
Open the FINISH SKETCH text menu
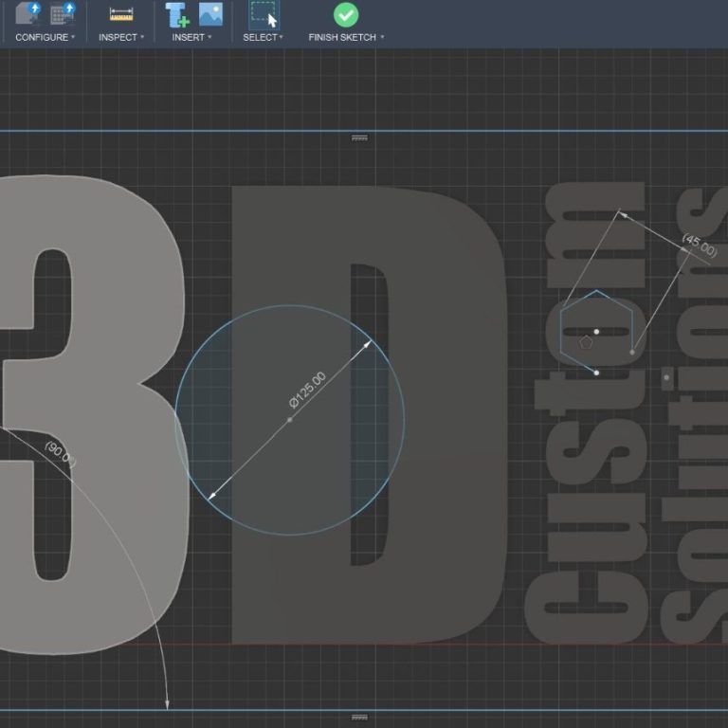click(346, 38)
